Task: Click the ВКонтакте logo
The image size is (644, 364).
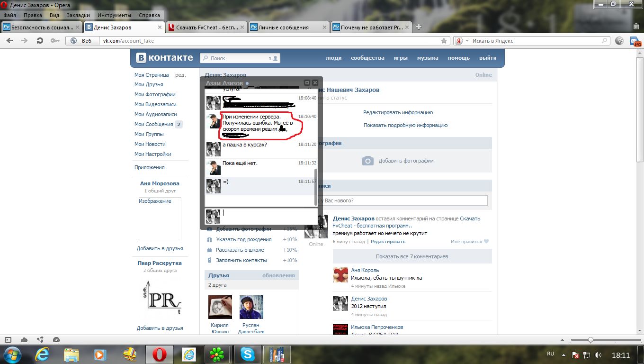Action: click(x=165, y=58)
